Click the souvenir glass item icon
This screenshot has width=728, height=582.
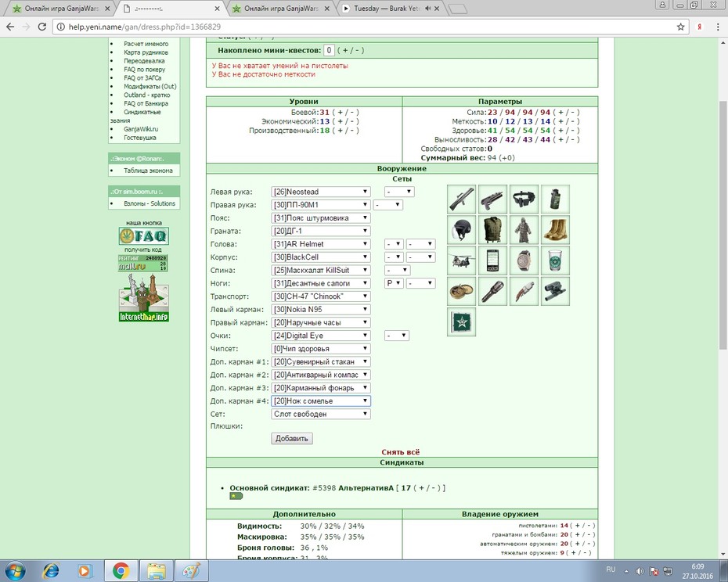pyautogui.click(x=555, y=260)
